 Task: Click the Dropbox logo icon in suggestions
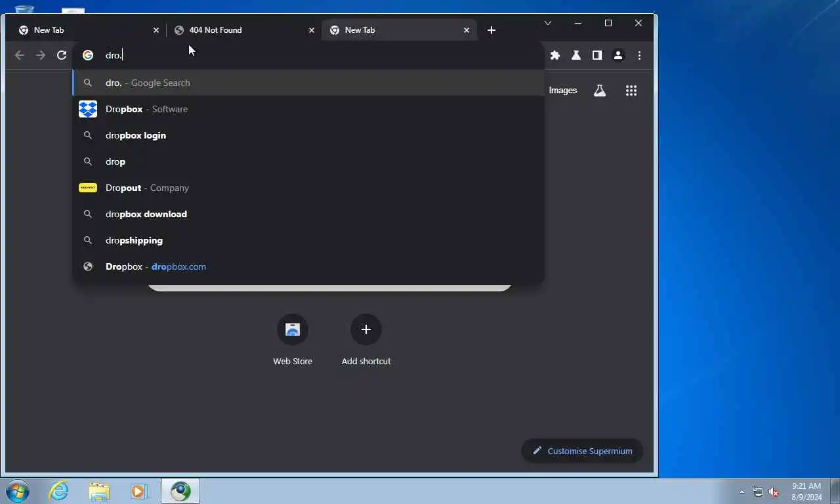click(88, 109)
